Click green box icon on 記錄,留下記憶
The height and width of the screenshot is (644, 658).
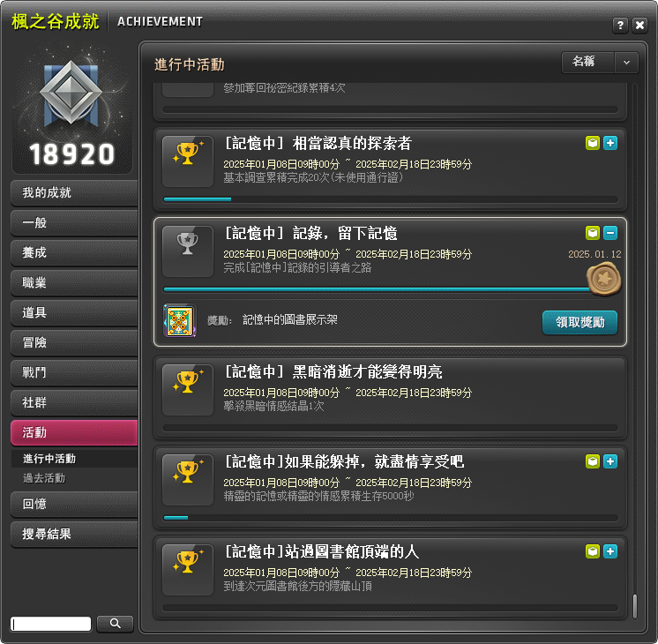click(x=593, y=233)
